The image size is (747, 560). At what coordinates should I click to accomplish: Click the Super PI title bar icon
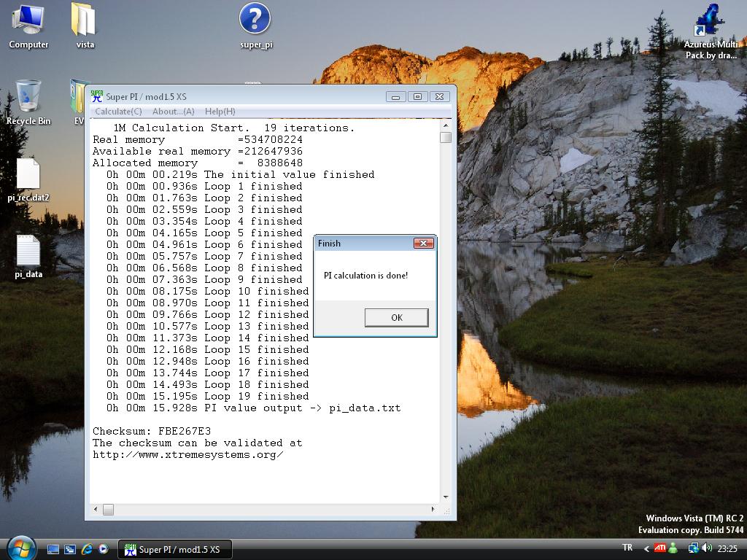(x=97, y=96)
